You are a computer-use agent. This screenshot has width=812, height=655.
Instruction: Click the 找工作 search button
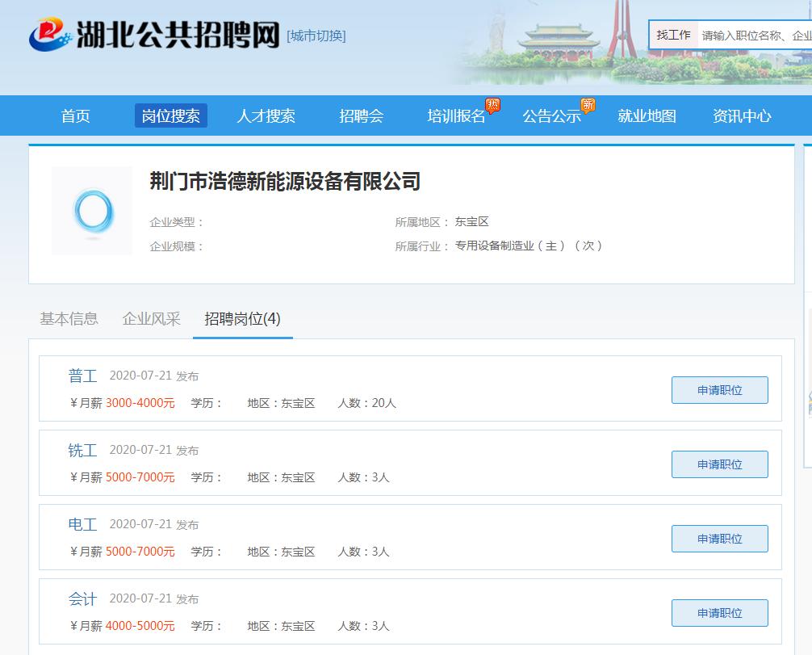673,35
